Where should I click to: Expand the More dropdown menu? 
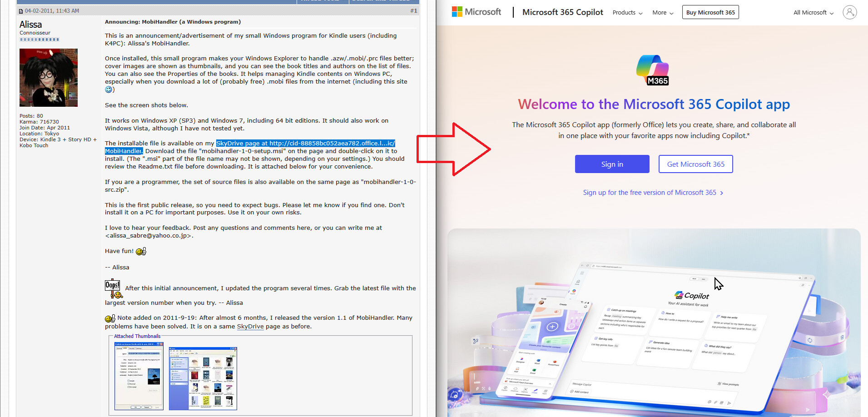click(663, 13)
